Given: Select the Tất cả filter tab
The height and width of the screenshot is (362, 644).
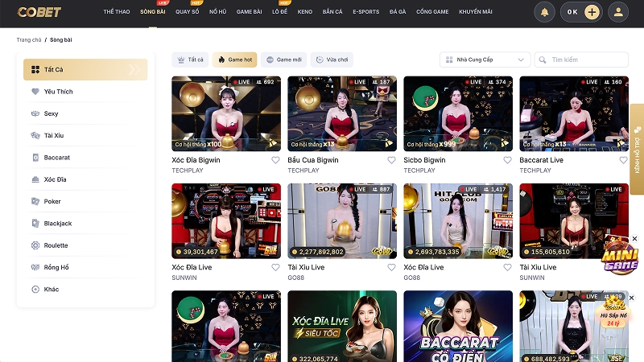Looking at the screenshot, I should point(190,60).
